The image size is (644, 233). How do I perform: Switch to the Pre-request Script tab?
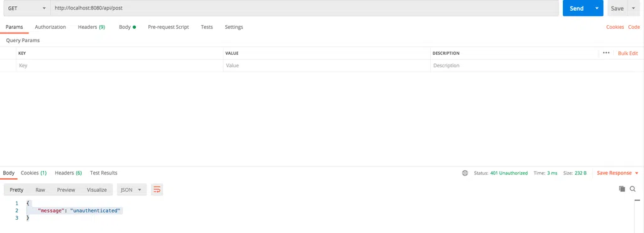coord(169,27)
